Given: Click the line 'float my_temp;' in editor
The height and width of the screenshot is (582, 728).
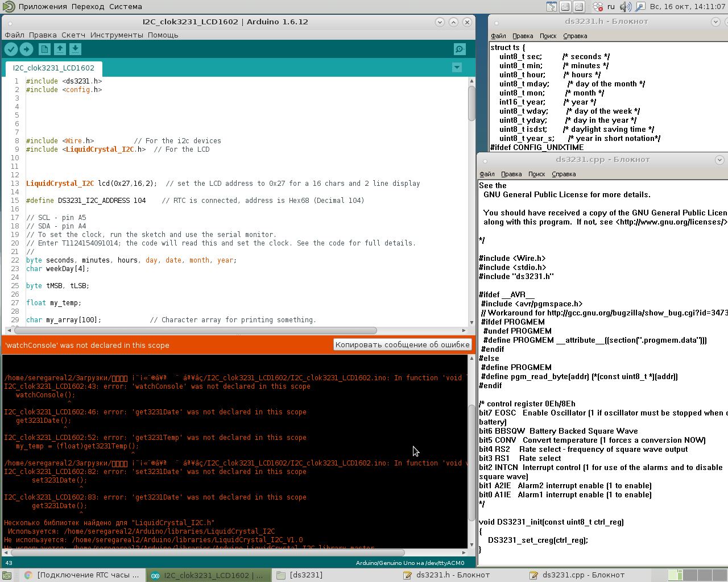Looking at the screenshot, I should click(x=53, y=303).
